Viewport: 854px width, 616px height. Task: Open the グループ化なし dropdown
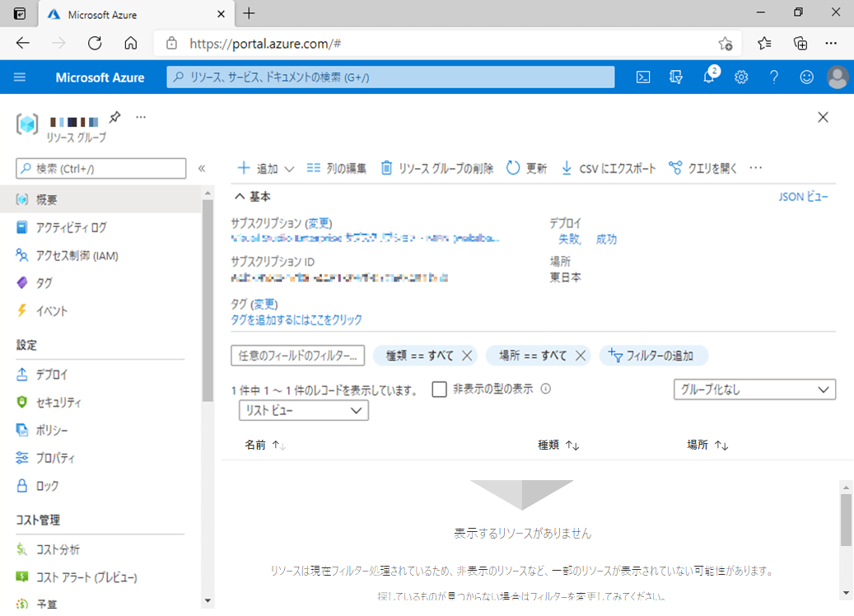click(x=754, y=390)
